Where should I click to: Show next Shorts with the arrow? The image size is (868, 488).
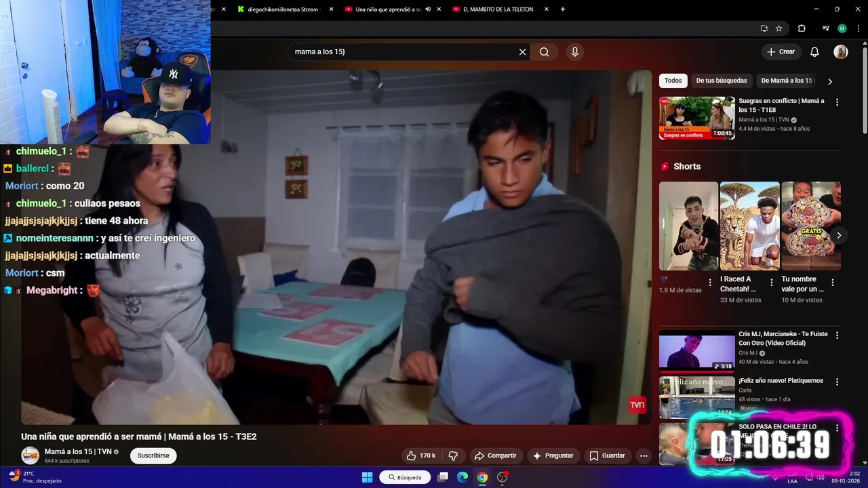(x=839, y=235)
